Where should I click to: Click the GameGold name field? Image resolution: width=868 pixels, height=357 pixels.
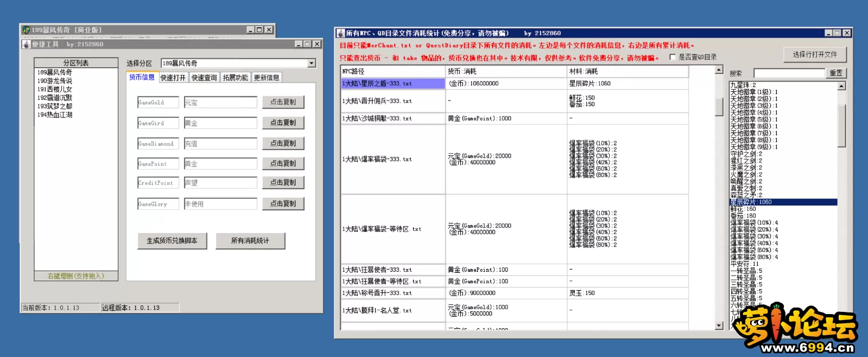pos(158,103)
